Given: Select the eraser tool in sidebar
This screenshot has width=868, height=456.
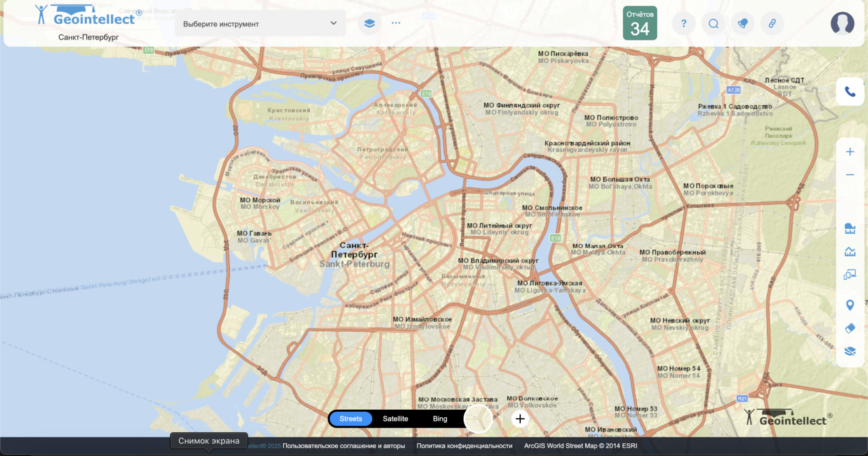Looking at the screenshot, I should click(850, 328).
